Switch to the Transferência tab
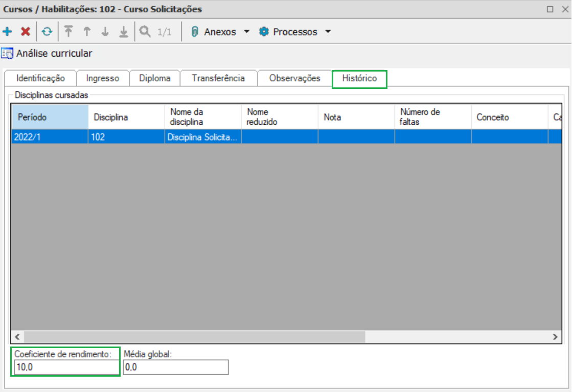This screenshot has width=572, height=392. [218, 78]
